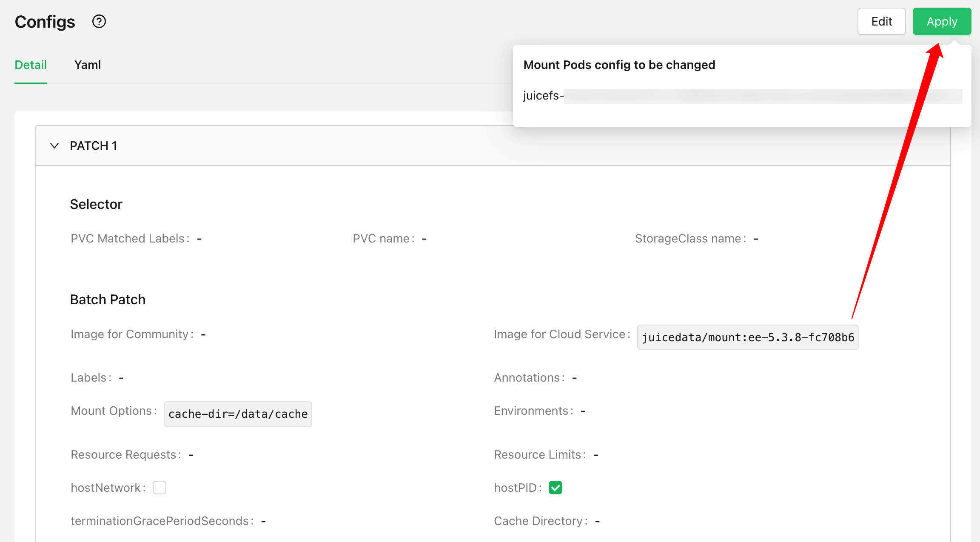
Task: Click the green Apply button
Action: pos(942,21)
